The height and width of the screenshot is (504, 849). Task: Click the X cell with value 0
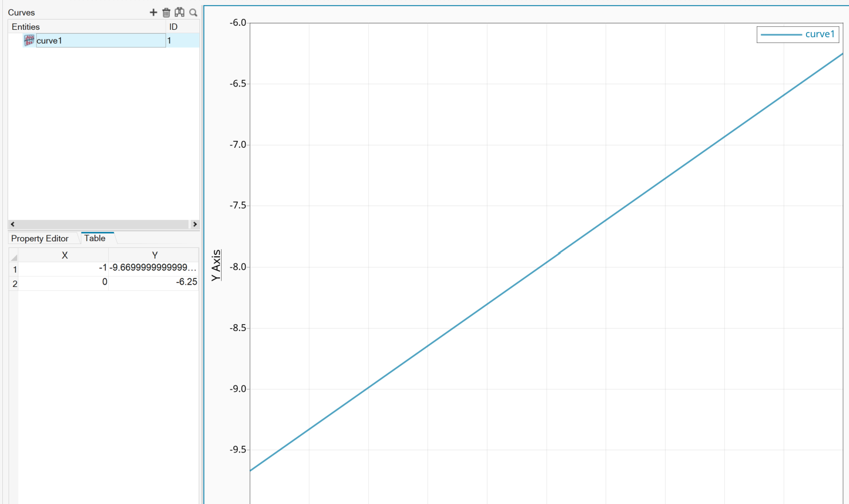[x=64, y=283]
